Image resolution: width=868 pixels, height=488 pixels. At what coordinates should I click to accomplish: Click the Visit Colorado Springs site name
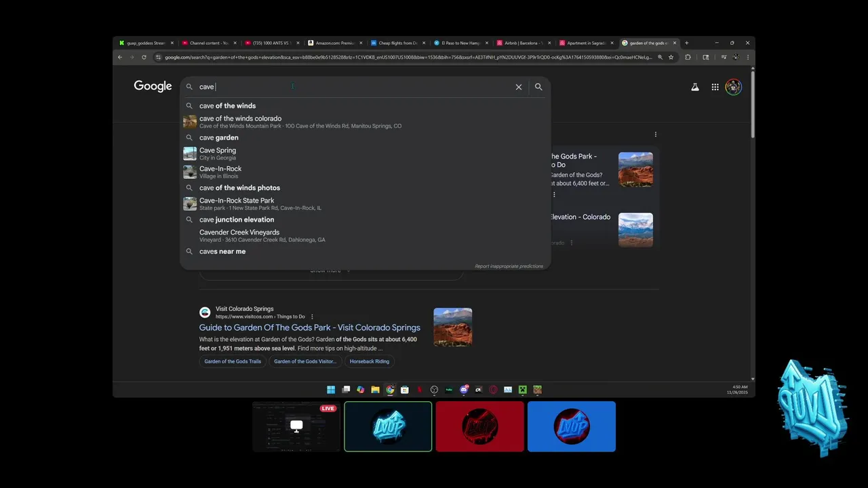[245, 309]
